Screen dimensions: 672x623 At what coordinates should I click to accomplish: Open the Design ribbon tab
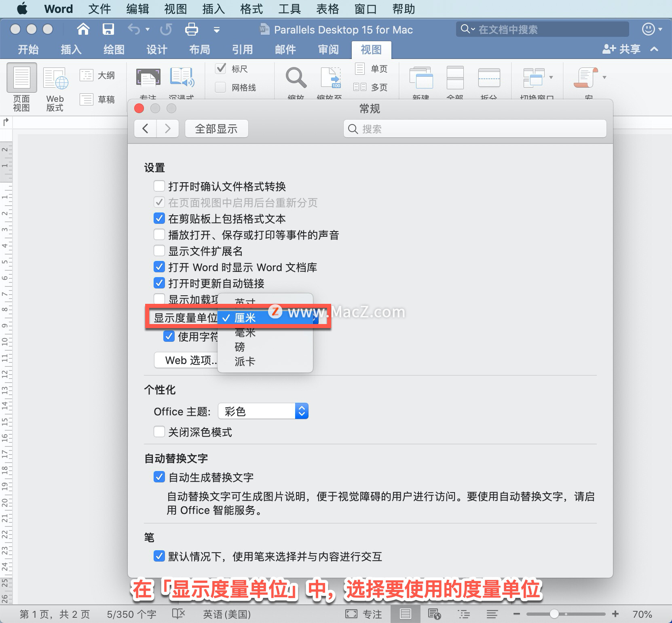(x=157, y=50)
